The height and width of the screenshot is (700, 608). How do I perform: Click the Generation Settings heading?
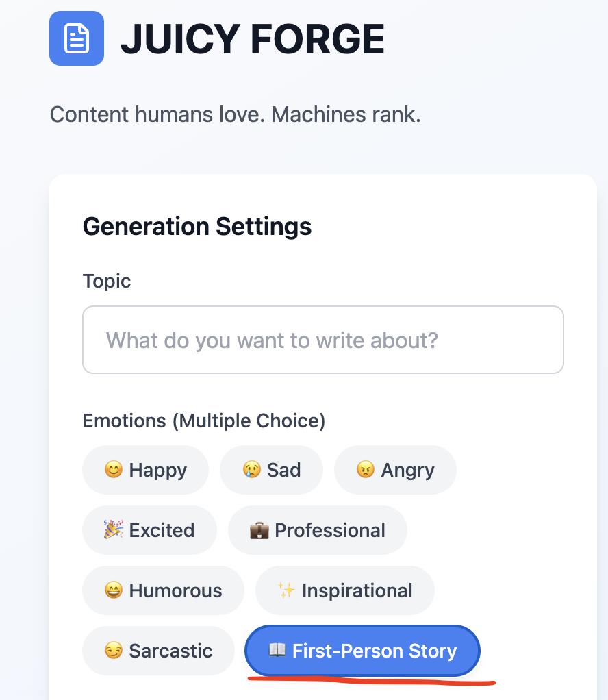click(x=197, y=226)
